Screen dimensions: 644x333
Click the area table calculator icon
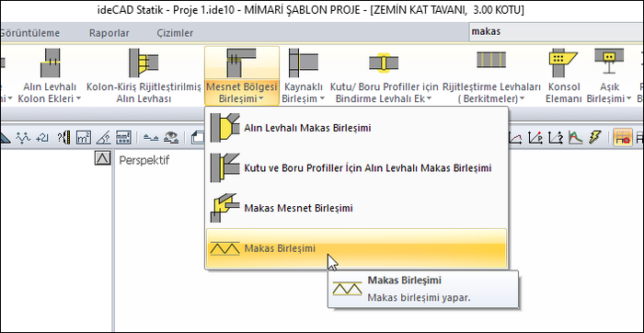click(x=123, y=138)
